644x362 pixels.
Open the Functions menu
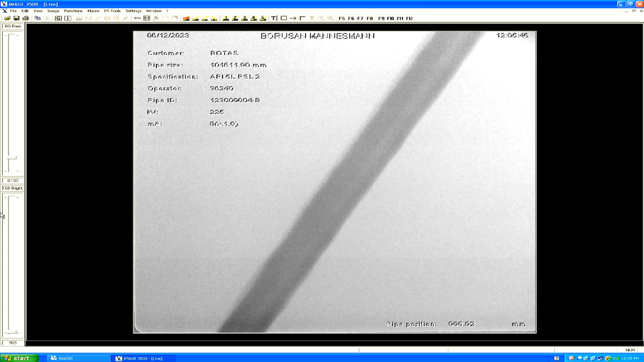pos(73,11)
